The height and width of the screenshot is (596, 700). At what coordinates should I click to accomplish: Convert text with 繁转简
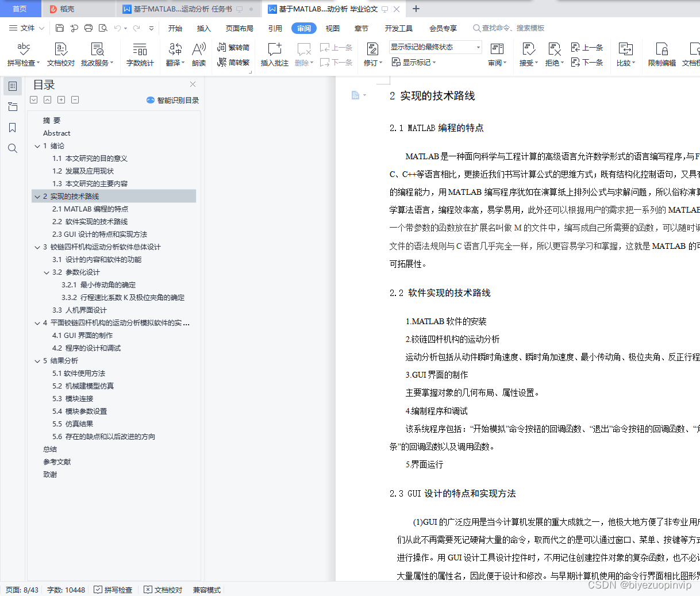(233, 47)
